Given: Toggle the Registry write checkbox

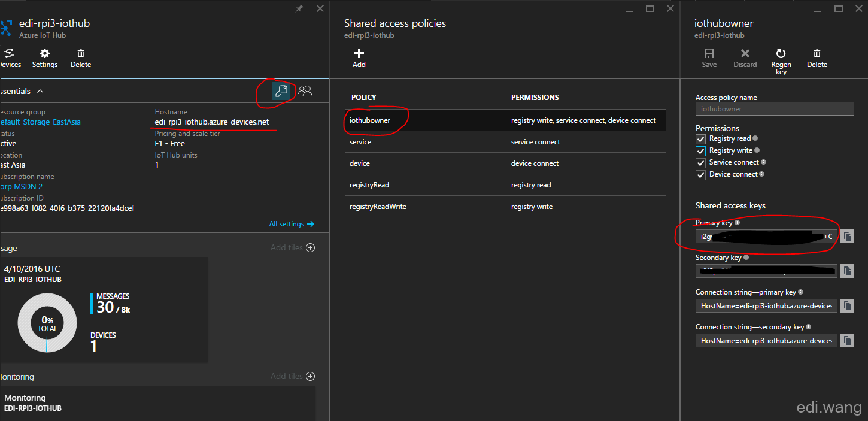Looking at the screenshot, I should pos(700,151).
